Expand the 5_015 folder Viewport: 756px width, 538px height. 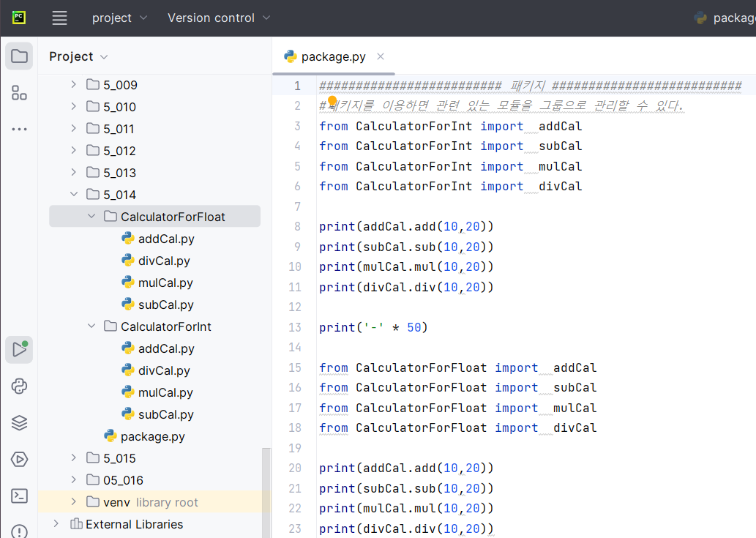click(73, 457)
